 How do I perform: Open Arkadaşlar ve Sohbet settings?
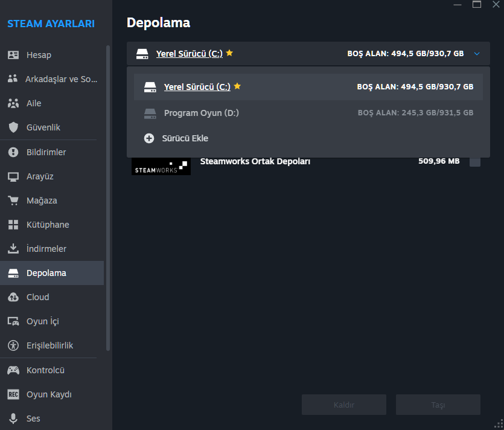tap(52, 79)
